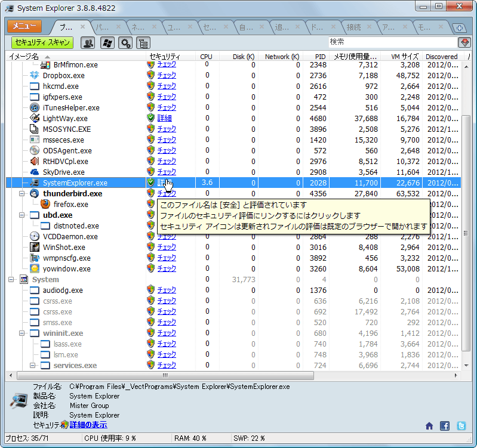Click チェック link for hkcmd.exe
Screen dimensions: 477x448
[167, 86]
